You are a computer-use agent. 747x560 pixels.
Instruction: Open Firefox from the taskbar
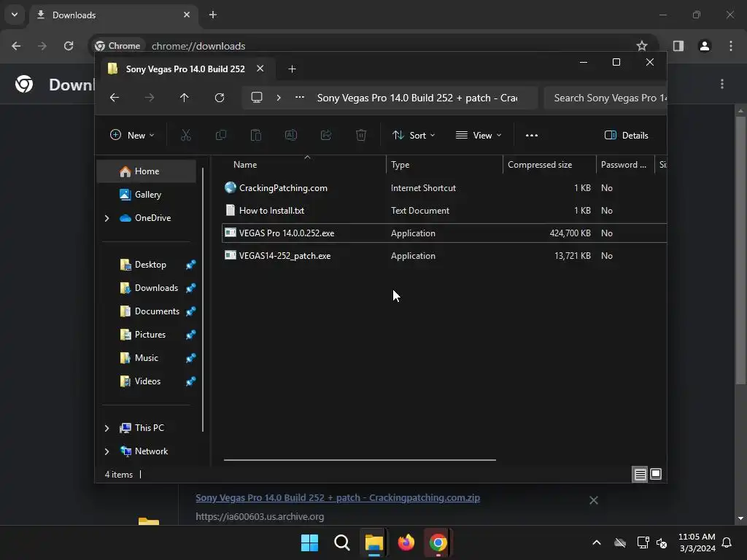coord(406,542)
